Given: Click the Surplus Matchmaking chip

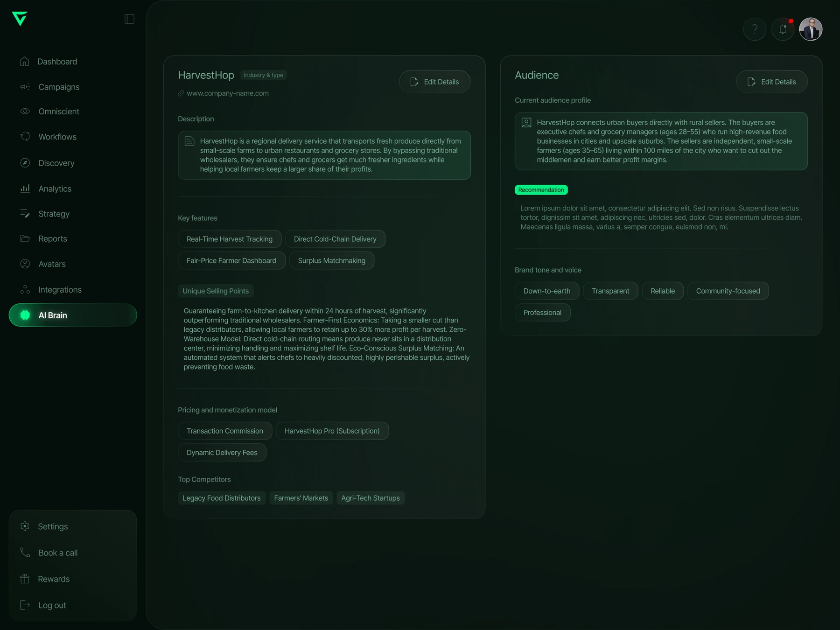Looking at the screenshot, I should [x=332, y=260].
